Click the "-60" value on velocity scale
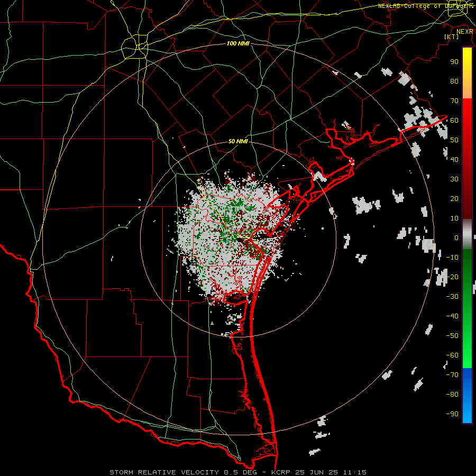Viewport: 476px width, 476px height. click(x=452, y=355)
